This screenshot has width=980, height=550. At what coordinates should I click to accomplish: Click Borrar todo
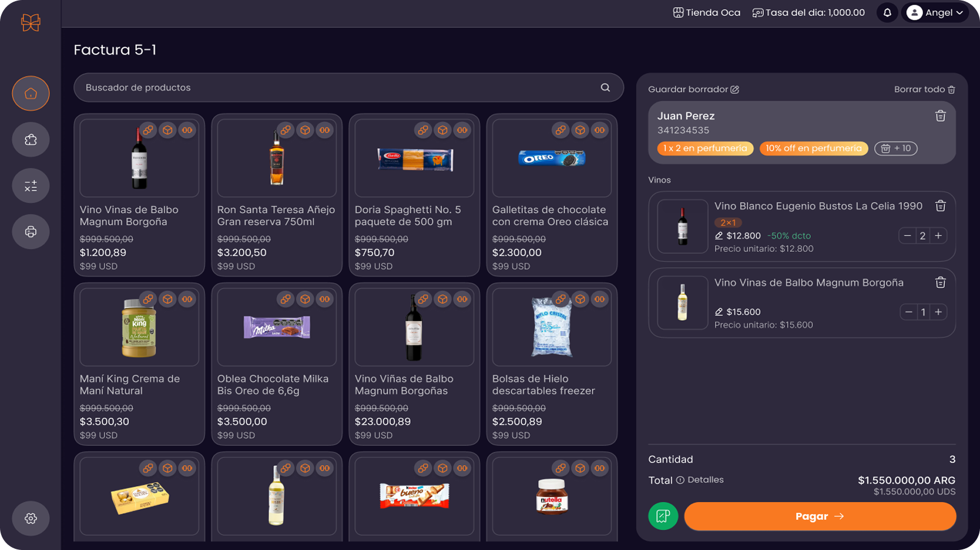point(924,89)
